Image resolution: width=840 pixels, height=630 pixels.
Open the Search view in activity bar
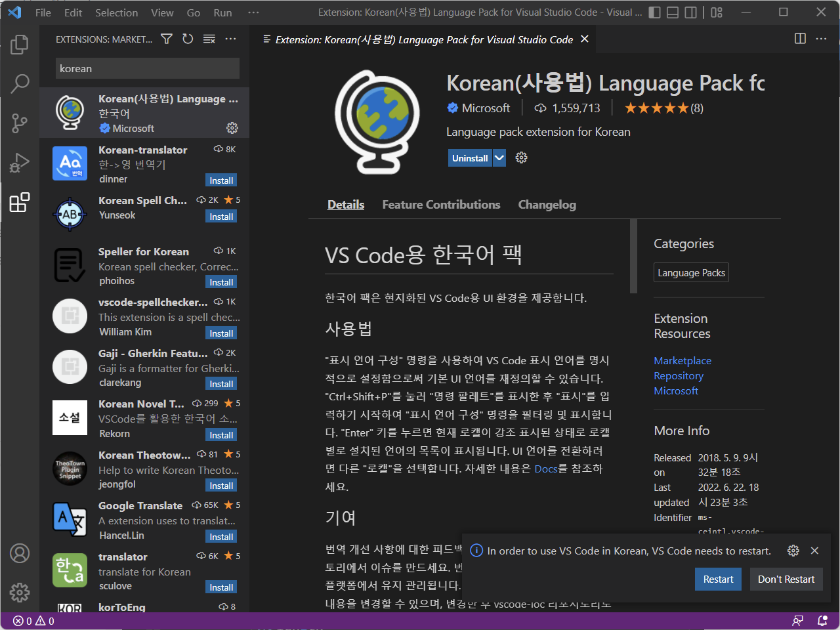[x=20, y=83]
